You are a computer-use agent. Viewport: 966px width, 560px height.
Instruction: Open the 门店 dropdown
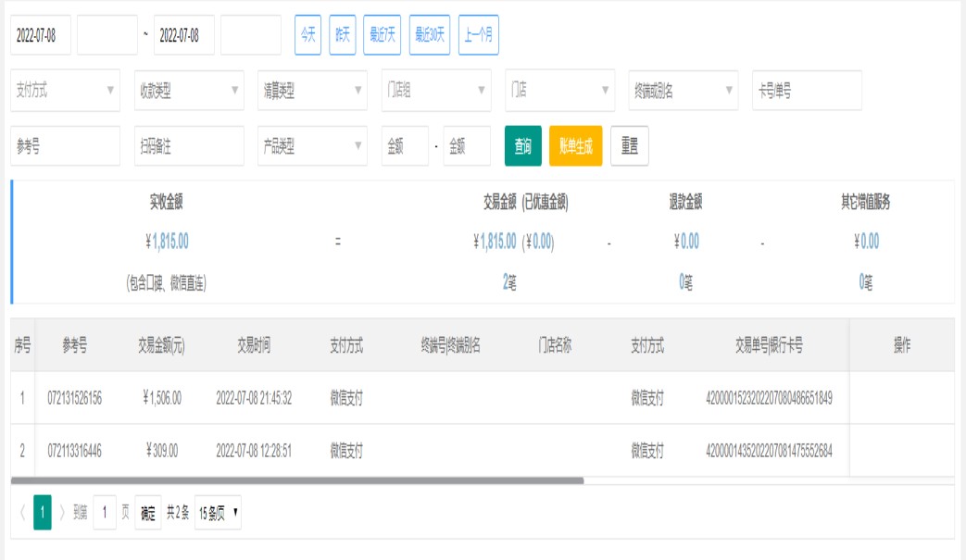click(x=559, y=91)
